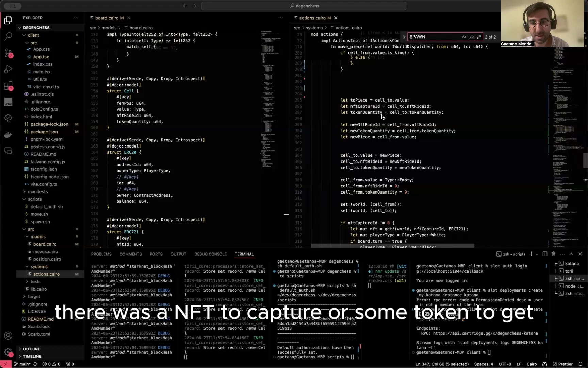Screen dimensions: 588x368
Task: Open the Explorer view in the activity bar
Action: pyautogui.click(x=8, y=20)
